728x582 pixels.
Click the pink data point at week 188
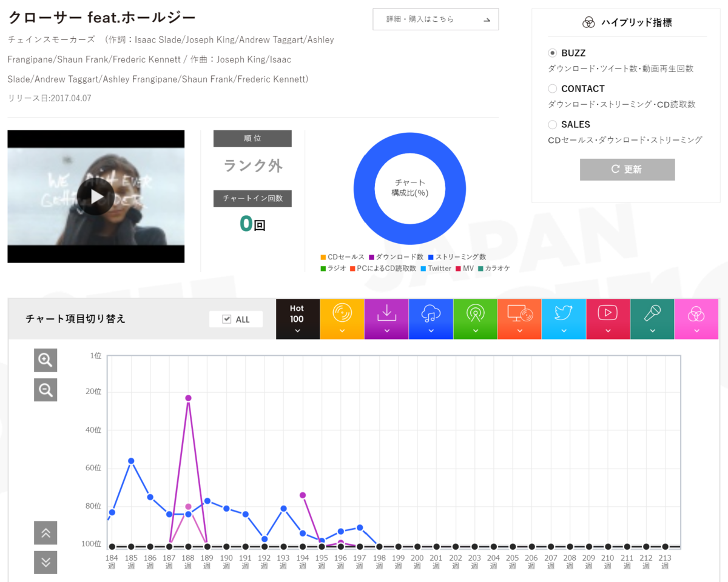tap(188, 506)
